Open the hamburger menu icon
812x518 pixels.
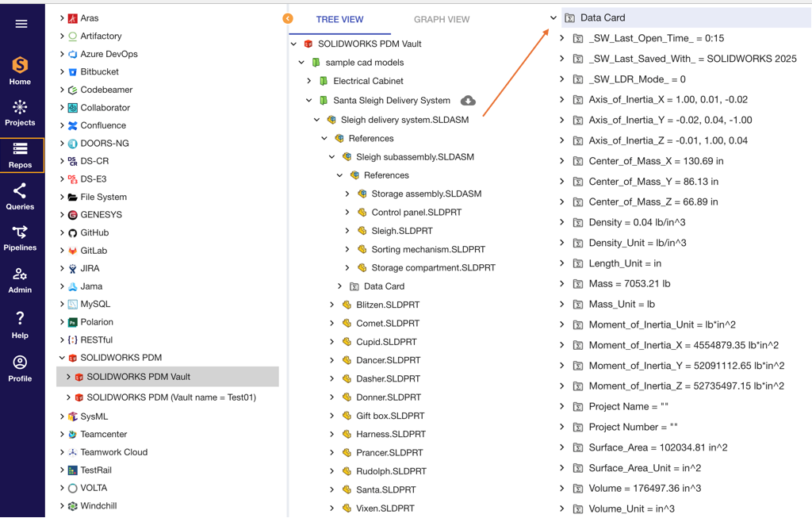click(x=21, y=24)
